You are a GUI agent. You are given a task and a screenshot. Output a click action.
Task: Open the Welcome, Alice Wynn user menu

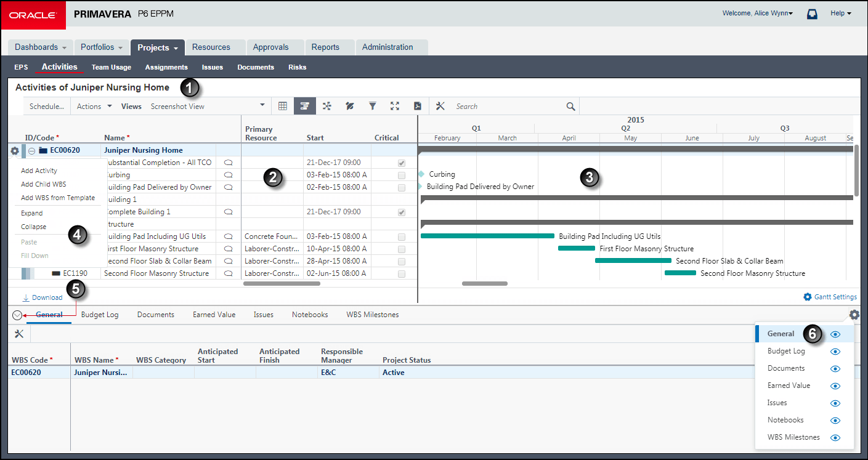(758, 13)
